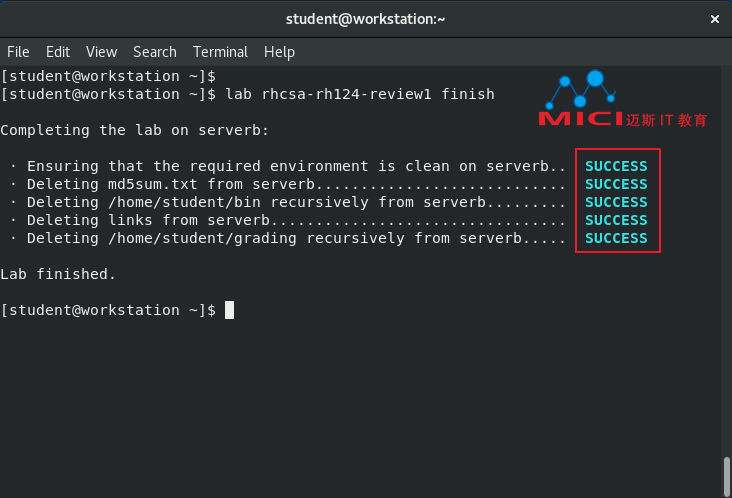The width and height of the screenshot is (732, 498).
Task: Open the Terminal menu
Action: 220,52
